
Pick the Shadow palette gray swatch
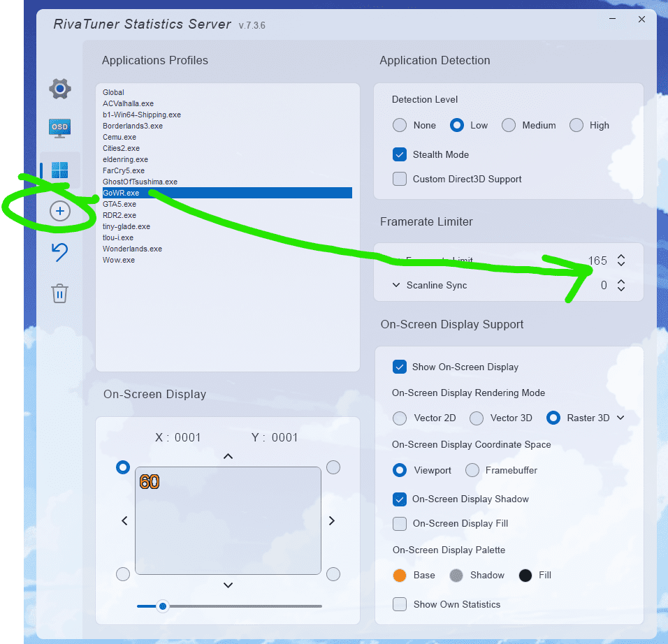tap(456, 575)
